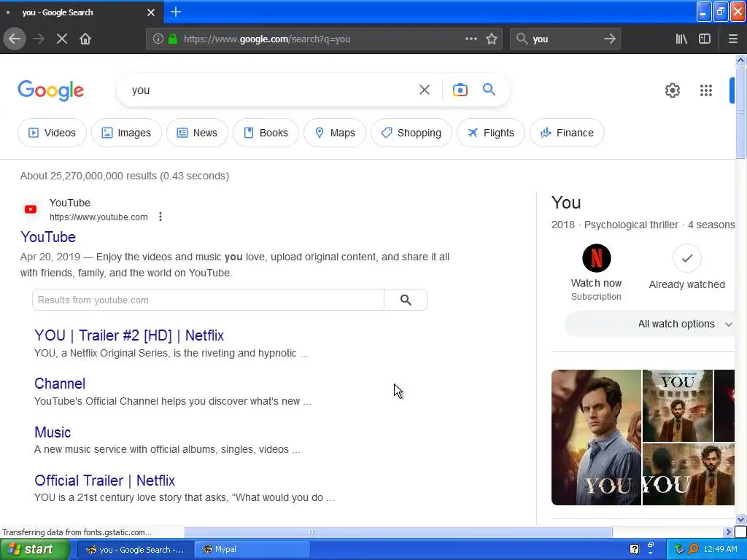Search within youtube.com results magnifier button
The width and height of the screenshot is (747, 560).
click(406, 300)
